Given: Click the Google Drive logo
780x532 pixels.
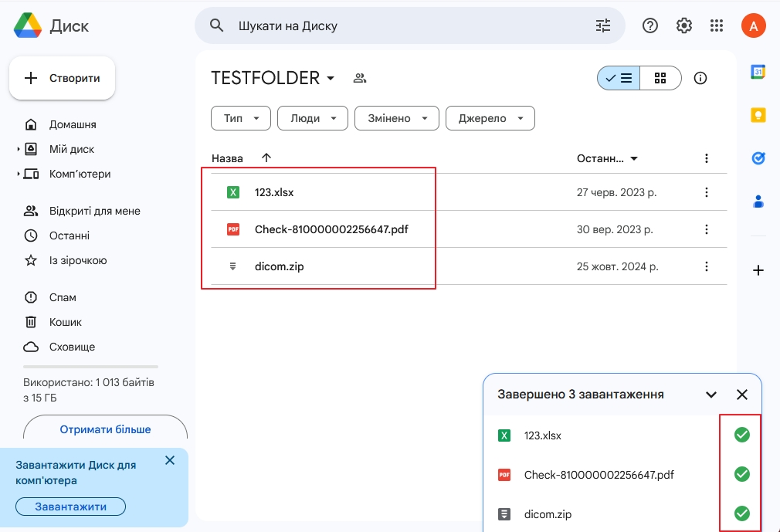Looking at the screenshot, I should 28,25.
